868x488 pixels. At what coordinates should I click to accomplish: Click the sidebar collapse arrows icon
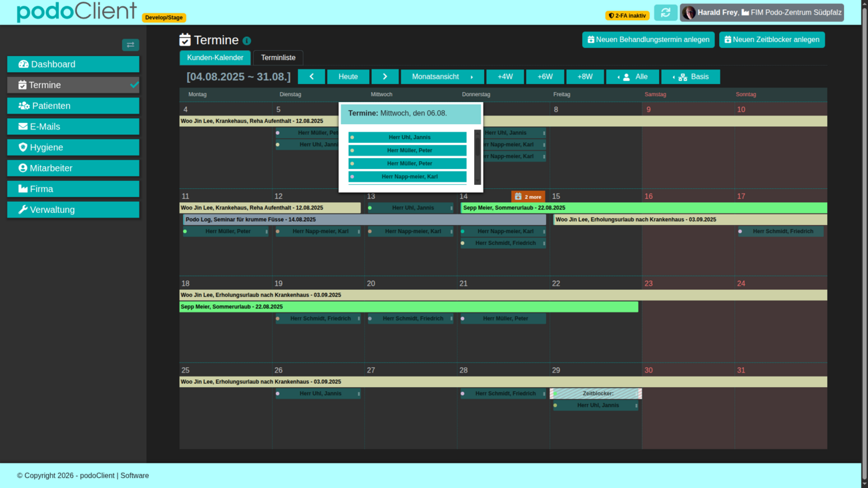[x=130, y=45]
